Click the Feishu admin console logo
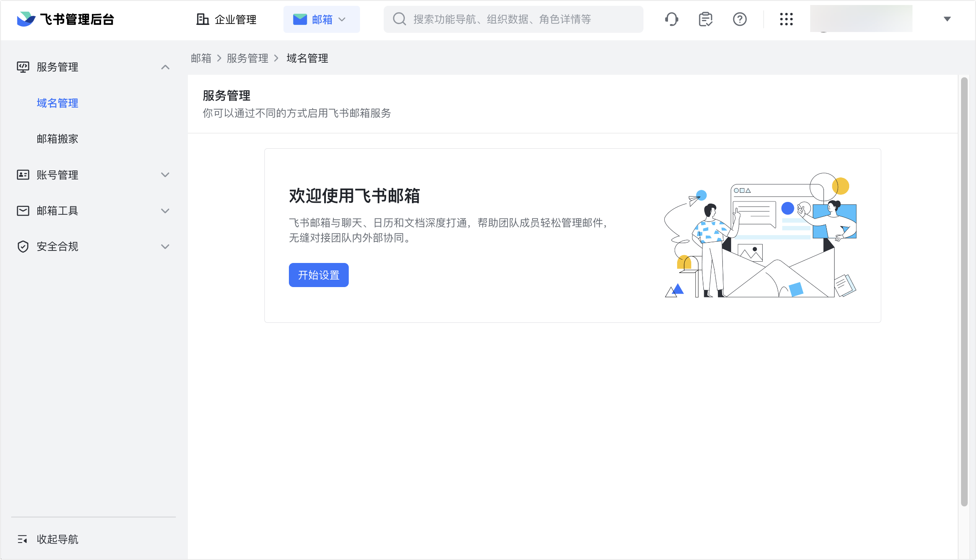This screenshot has width=976, height=560. click(x=65, y=19)
